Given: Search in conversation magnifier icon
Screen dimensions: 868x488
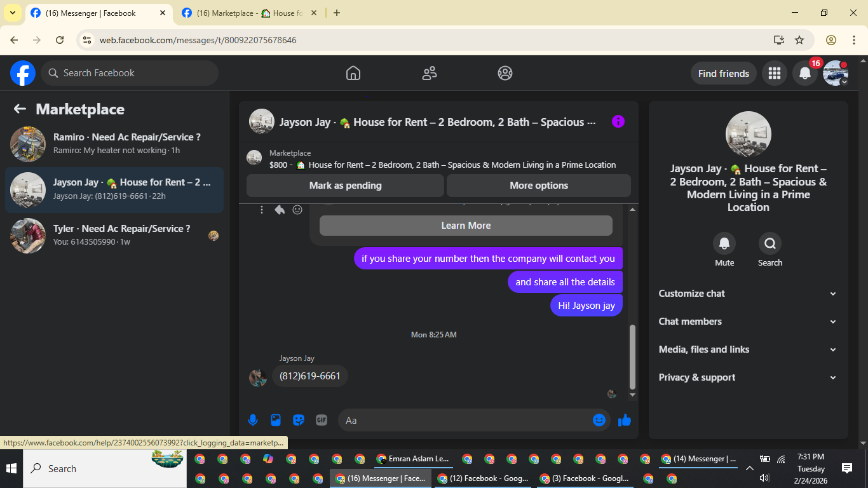Looking at the screenshot, I should coord(770,243).
